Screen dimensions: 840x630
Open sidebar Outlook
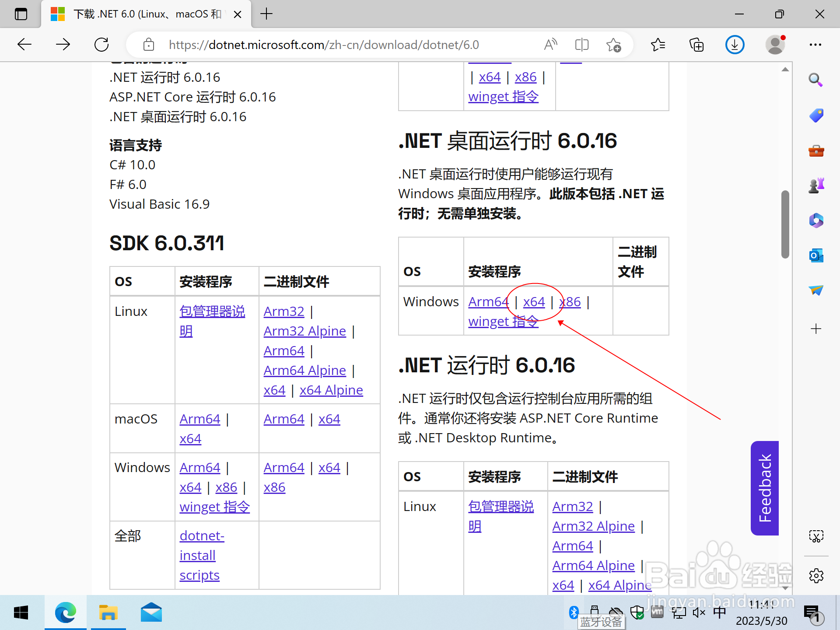(x=816, y=255)
